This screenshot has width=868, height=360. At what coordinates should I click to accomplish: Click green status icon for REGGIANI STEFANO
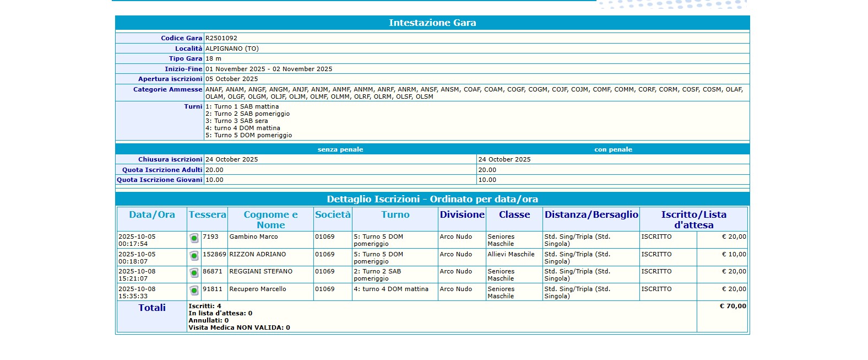tap(194, 273)
